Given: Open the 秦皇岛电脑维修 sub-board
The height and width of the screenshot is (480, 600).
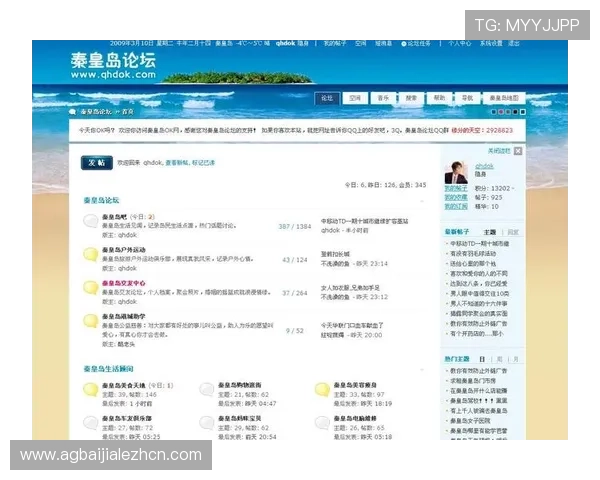Looking at the screenshot, I should point(355,418).
